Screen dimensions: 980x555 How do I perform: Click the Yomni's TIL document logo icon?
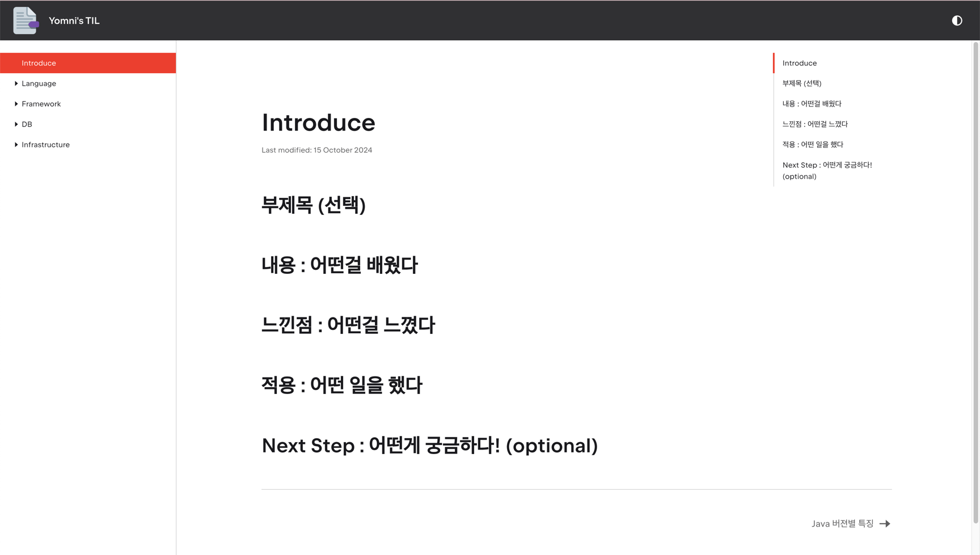[26, 20]
